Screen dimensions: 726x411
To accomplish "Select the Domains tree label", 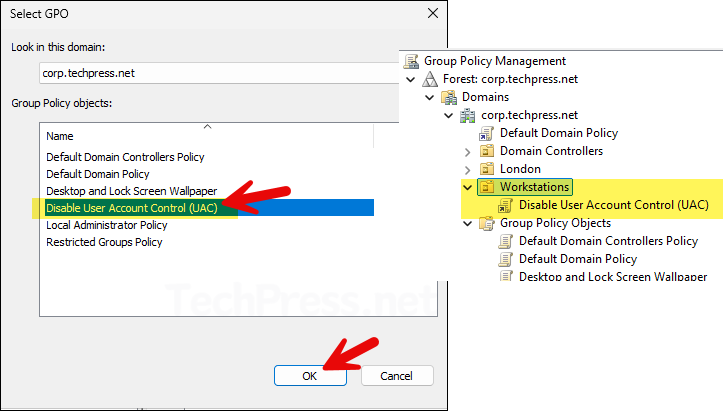I will [485, 97].
